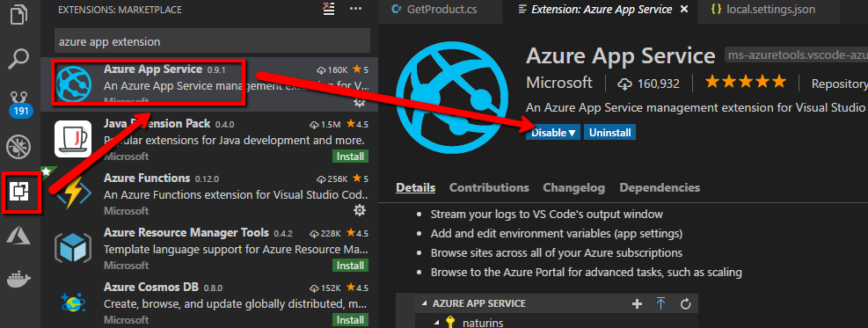Click 'Stream your logs to VS Code's output window'
This screenshot has height=328, width=868.
[547, 214]
